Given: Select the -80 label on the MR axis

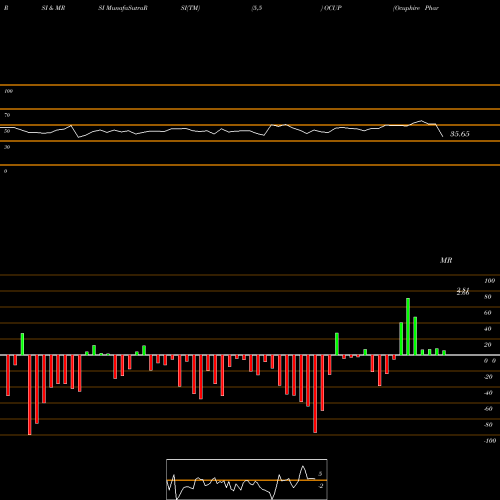Looking at the screenshot, I should click(488, 425).
